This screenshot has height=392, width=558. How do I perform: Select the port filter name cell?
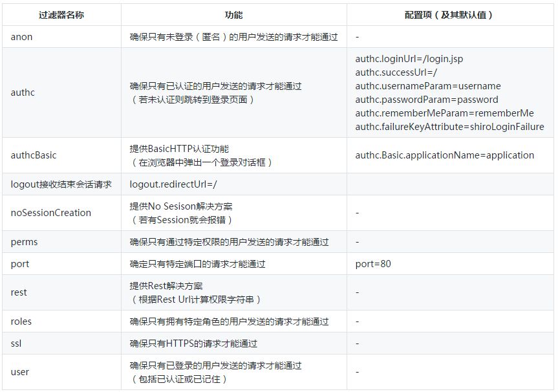(x=61, y=264)
